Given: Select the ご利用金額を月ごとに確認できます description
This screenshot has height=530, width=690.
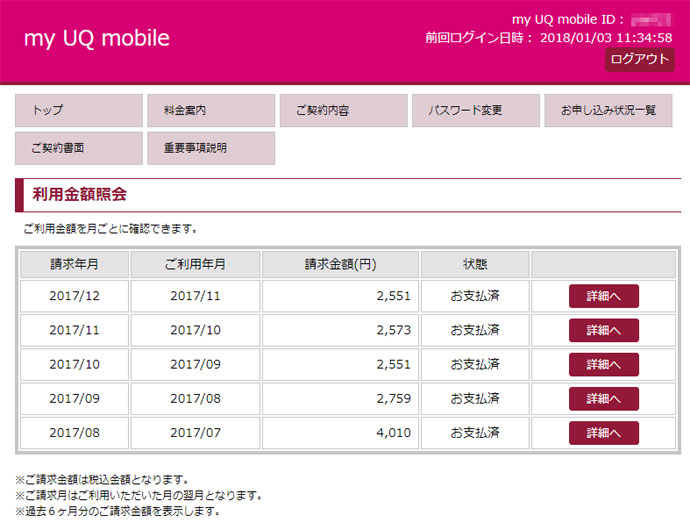Looking at the screenshot, I should click(x=110, y=229).
